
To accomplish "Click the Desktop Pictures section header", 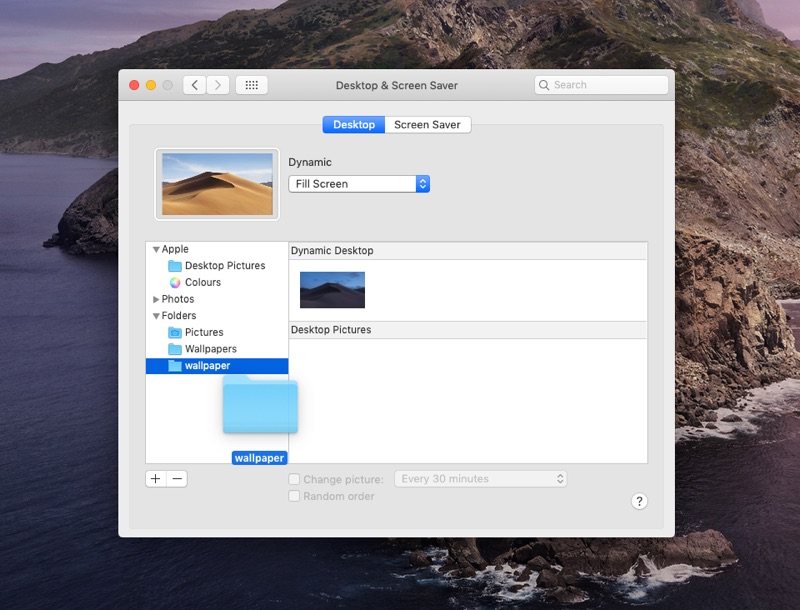I will (x=468, y=330).
